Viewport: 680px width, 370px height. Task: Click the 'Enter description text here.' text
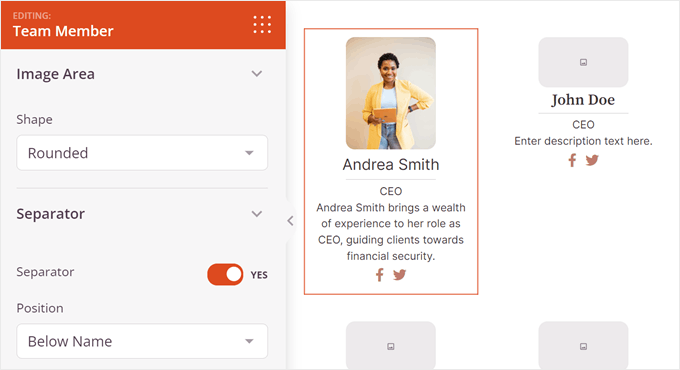583,141
